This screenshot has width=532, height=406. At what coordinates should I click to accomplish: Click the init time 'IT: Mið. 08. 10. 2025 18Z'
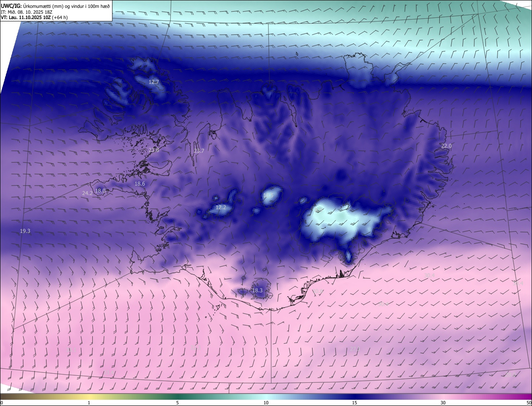[x=27, y=12]
